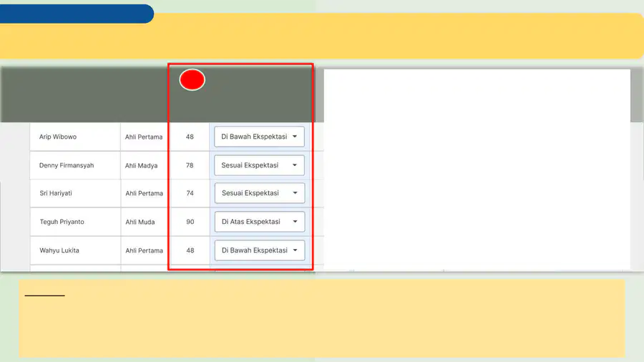Viewport: 644px width, 362px height.
Task: Expand Wahyu Lukita's Di Bawah Ekspektasi dropdown
Action: click(x=260, y=250)
